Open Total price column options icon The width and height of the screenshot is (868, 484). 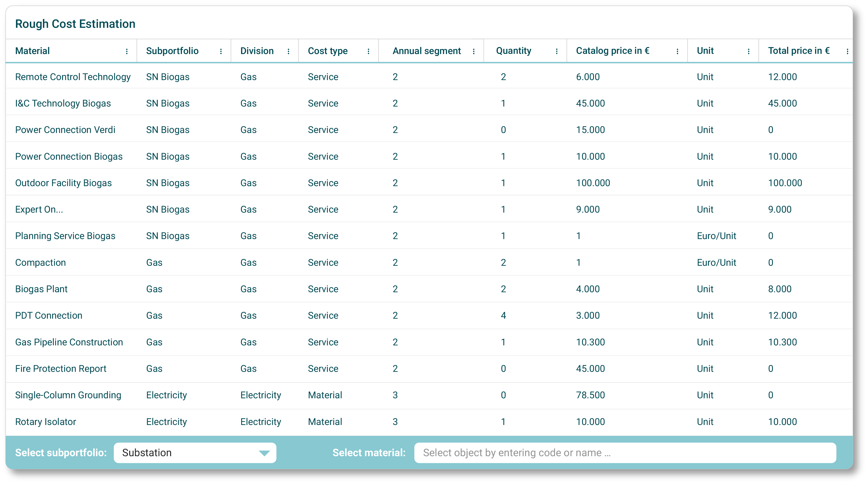pos(847,51)
